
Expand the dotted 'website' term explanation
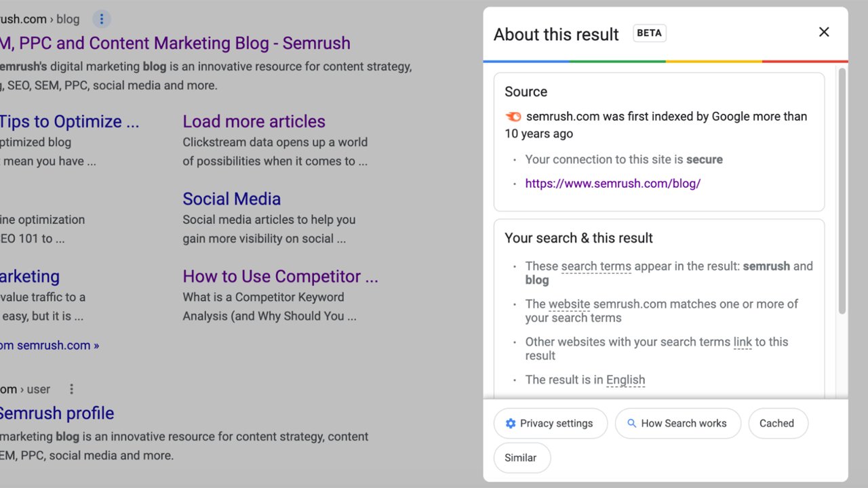(x=569, y=304)
